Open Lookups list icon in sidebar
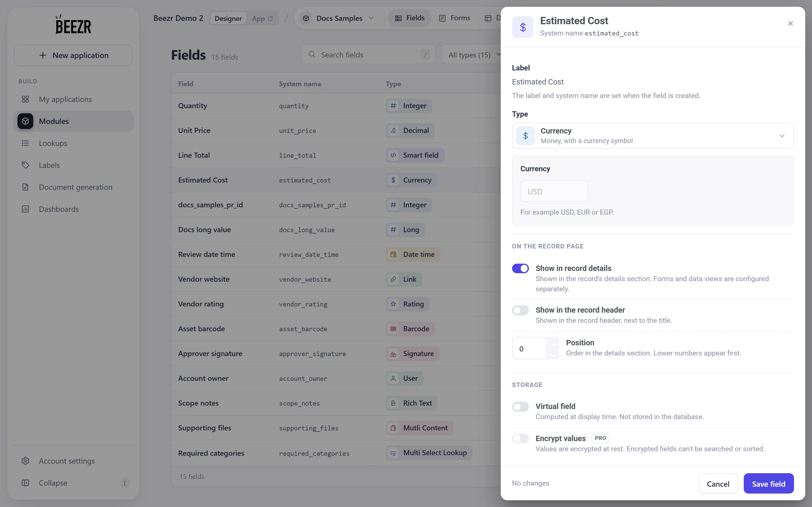This screenshot has height=507, width=812. click(x=25, y=143)
